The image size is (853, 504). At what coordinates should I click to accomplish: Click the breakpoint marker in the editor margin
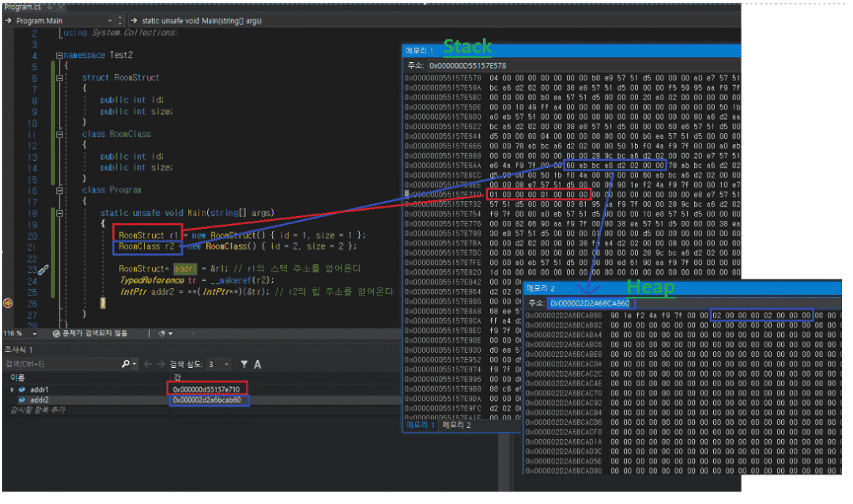[8, 302]
